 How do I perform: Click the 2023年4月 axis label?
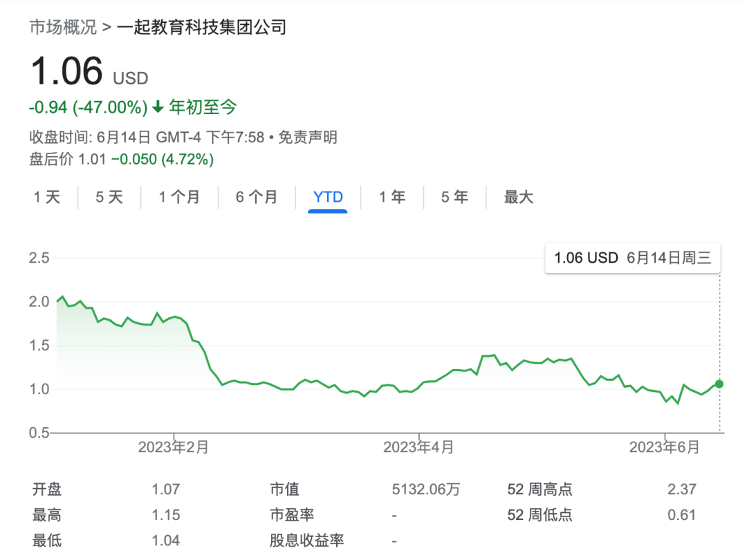coord(418,447)
